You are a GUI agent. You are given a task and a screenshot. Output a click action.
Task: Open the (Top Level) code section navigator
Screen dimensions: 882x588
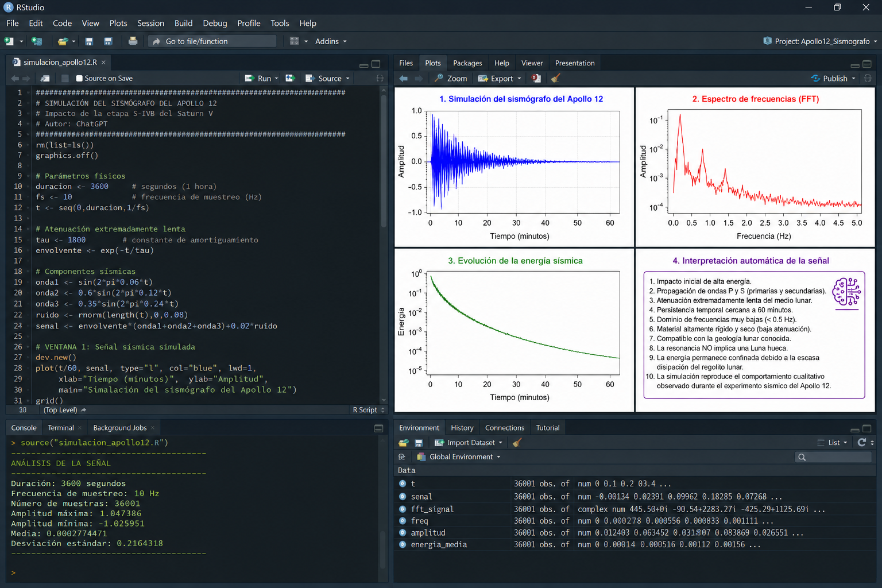tap(64, 410)
